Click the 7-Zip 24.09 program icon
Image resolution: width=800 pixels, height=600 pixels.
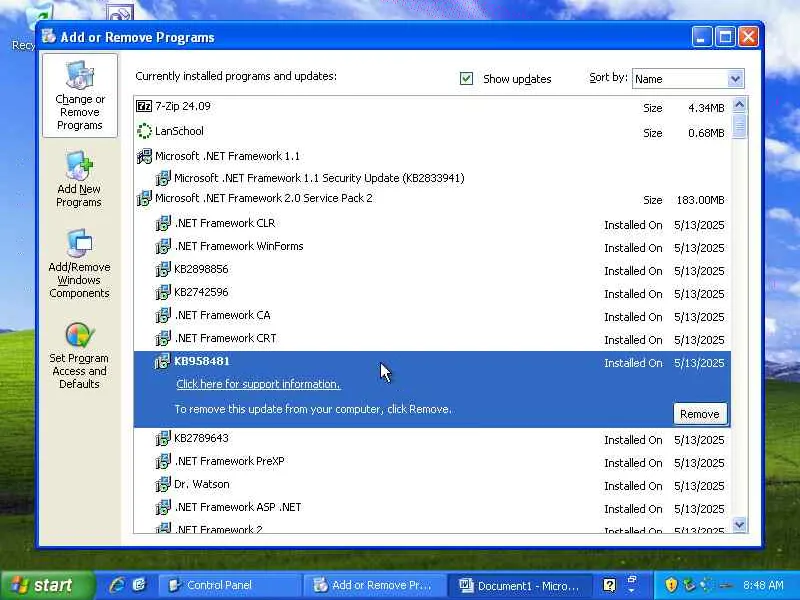click(144, 106)
